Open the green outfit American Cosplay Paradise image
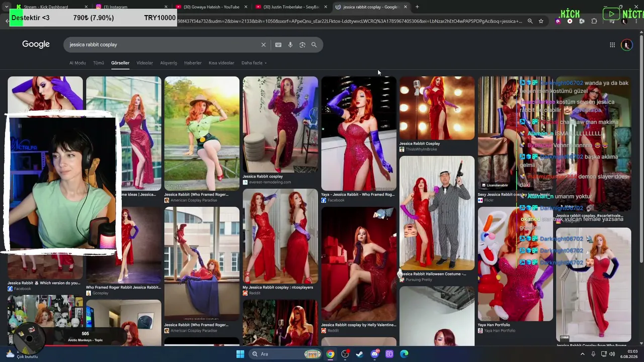Viewport: 644px width, 362px height. pos(202,133)
